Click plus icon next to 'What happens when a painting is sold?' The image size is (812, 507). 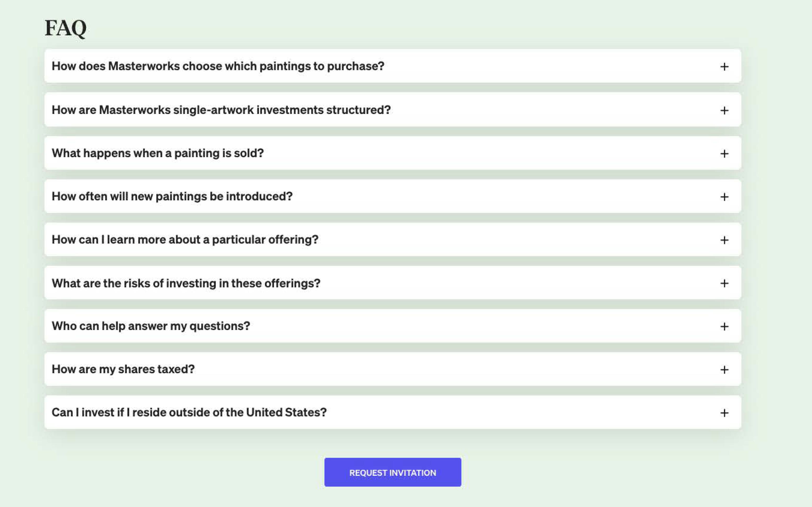tap(724, 153)
